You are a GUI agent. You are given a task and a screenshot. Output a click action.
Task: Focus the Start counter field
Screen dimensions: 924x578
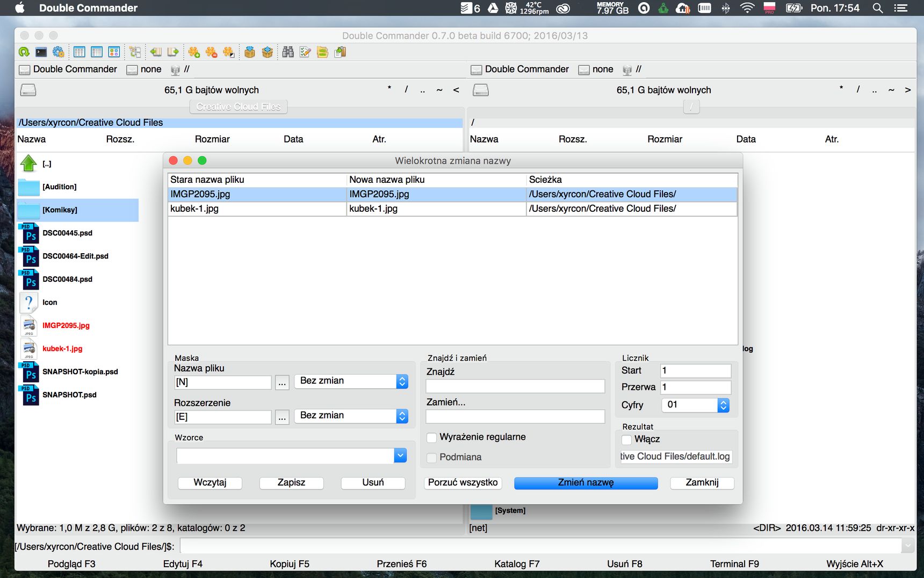[x=696, y=371]
